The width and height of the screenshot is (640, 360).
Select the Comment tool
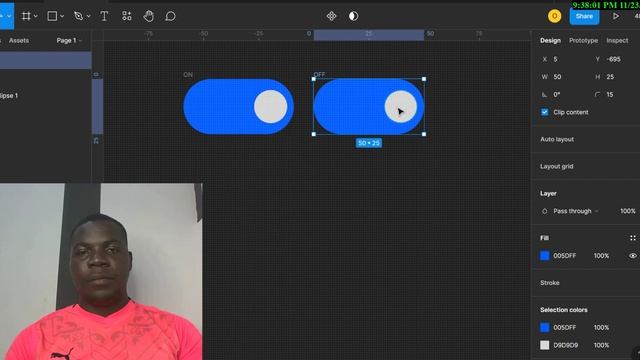coord(170,16)
